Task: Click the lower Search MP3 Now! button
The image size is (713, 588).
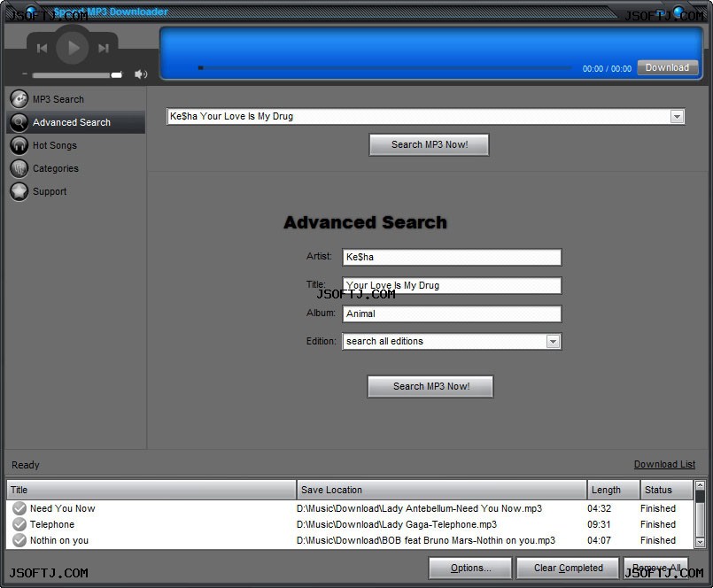Action: pyautogui.click(x=430, y=387)
